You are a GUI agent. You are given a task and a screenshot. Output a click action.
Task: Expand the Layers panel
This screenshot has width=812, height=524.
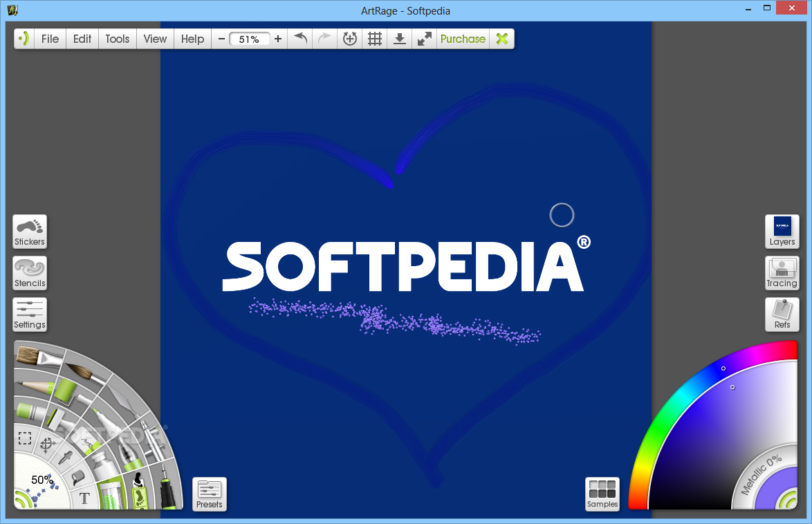coord(782,232)
